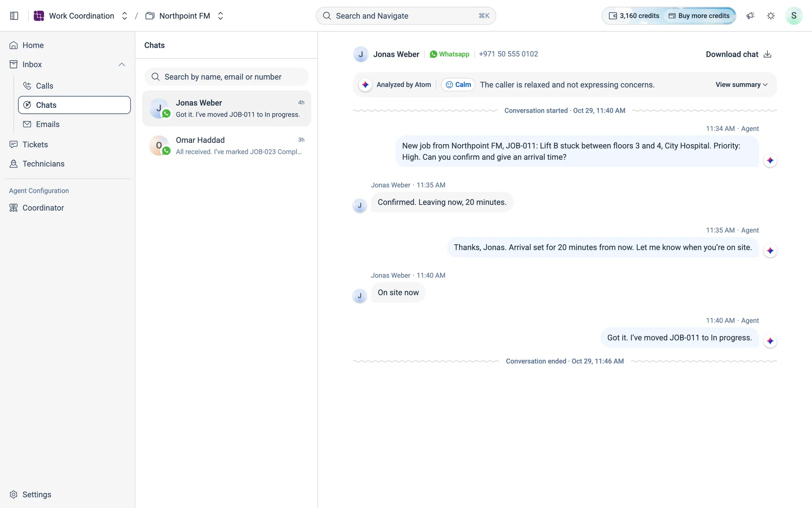This screenshot has width=812, height=508.
Task: Click the chat search by name field
Action: coord(227,77)
